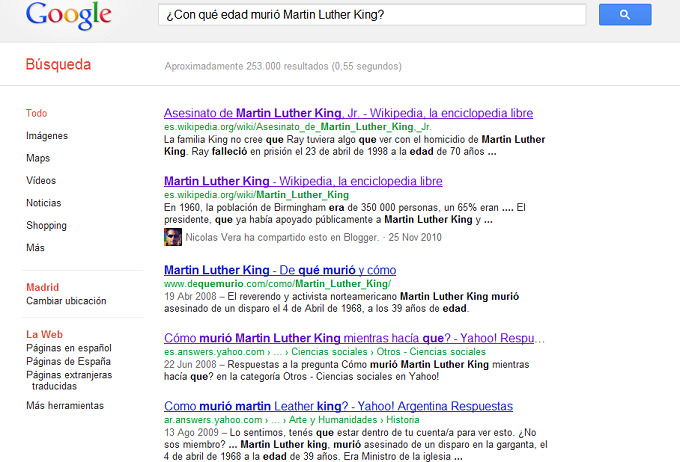Open Shopping results
Image resolution: width=680 pixels, height=462 pixels.
pos(46,226)
